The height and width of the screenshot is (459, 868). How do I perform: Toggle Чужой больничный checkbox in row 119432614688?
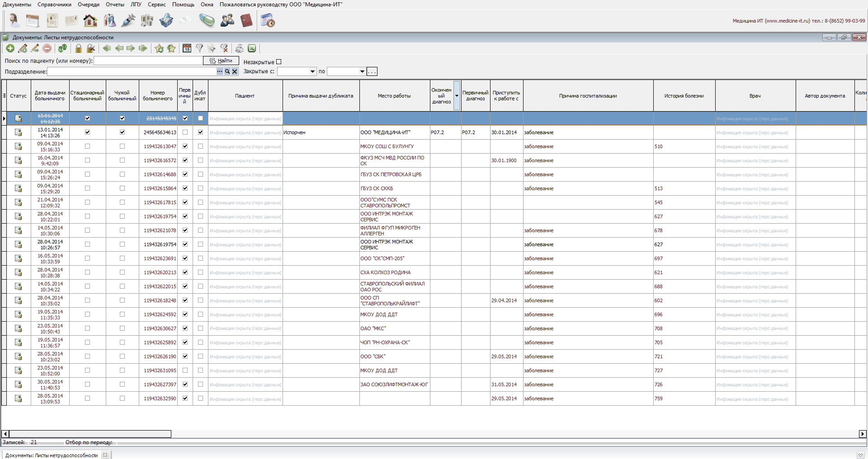coord(122,174)
